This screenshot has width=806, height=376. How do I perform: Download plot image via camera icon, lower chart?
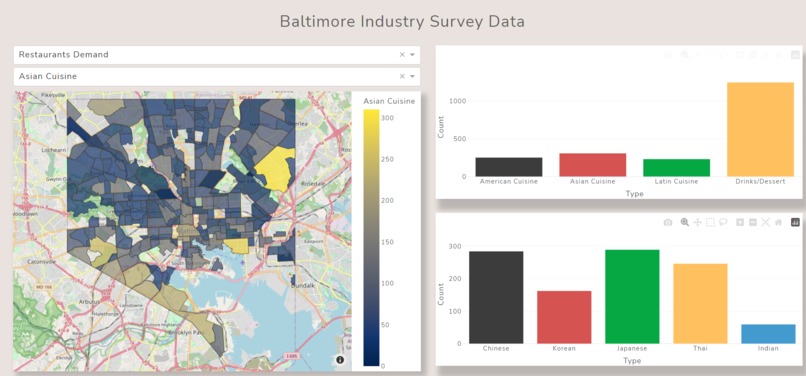668,222
